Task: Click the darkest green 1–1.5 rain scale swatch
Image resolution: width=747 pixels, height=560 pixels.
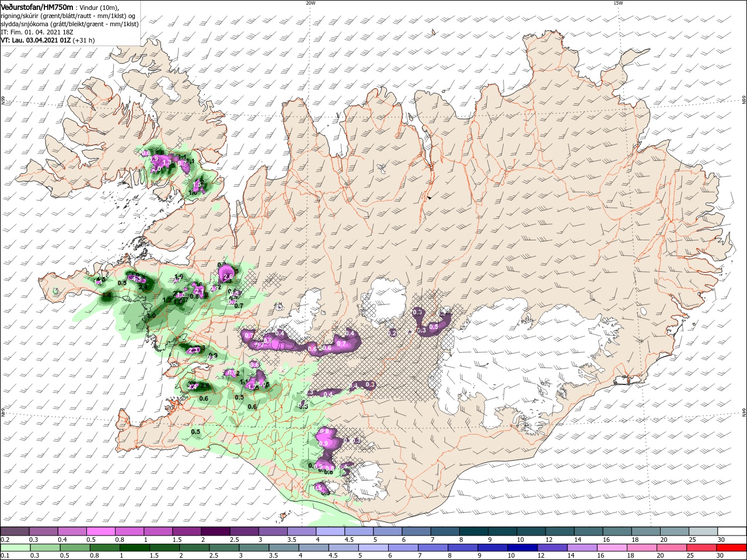Action: (134, 548)
